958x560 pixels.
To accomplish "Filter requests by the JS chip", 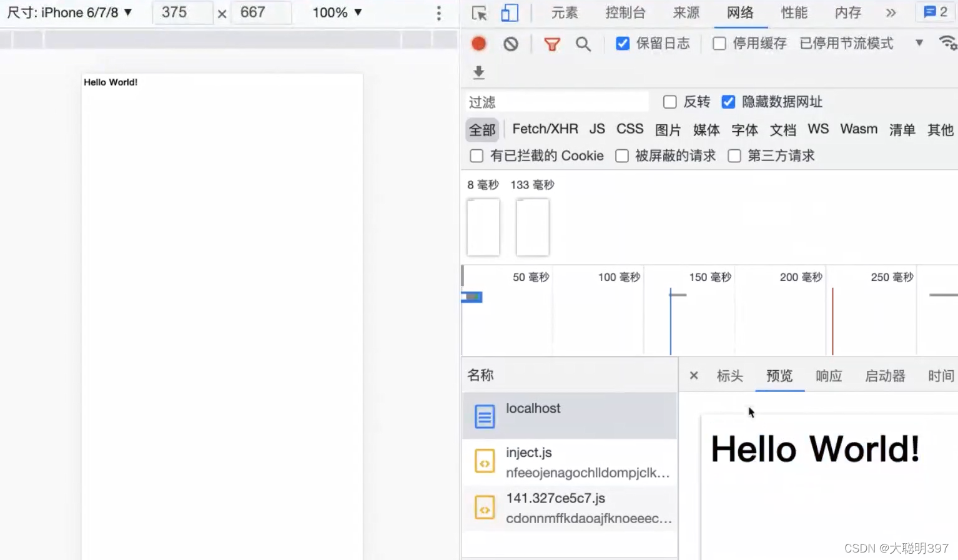I will pyautogui.click(x=596, y=129).
